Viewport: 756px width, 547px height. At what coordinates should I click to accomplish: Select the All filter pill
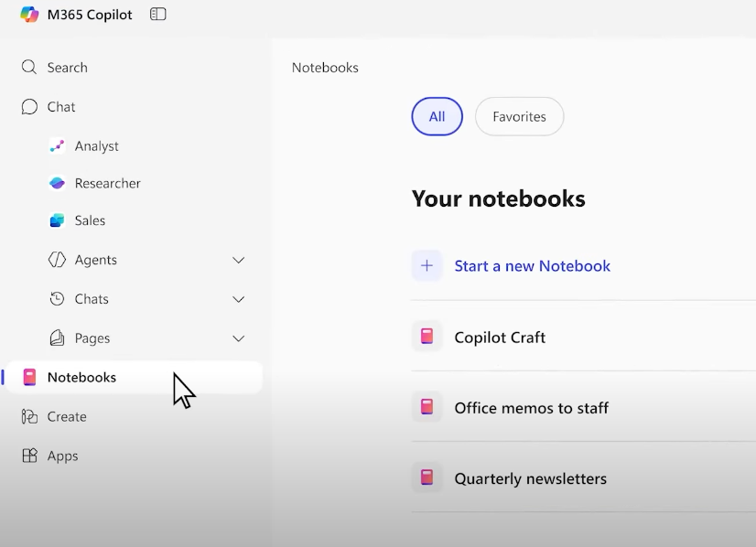click(x=437, y=116)
